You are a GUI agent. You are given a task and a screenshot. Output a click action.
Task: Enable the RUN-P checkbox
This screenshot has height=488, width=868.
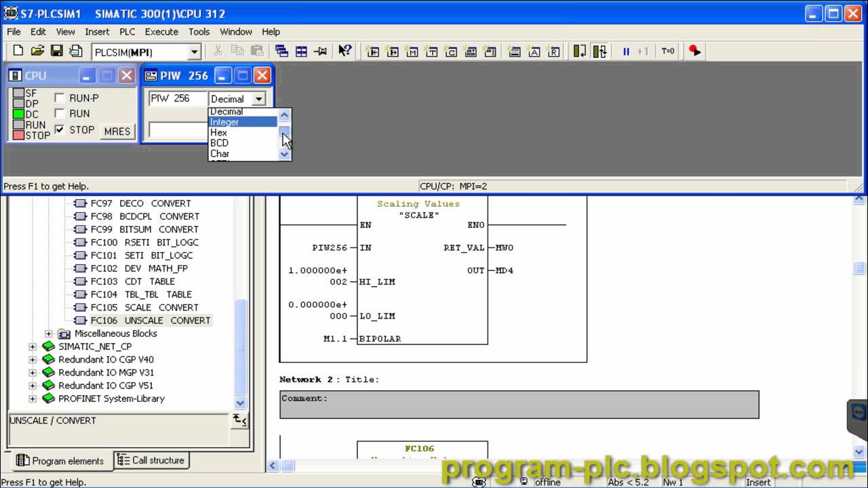pyautogui.click(x=60, y=98)
